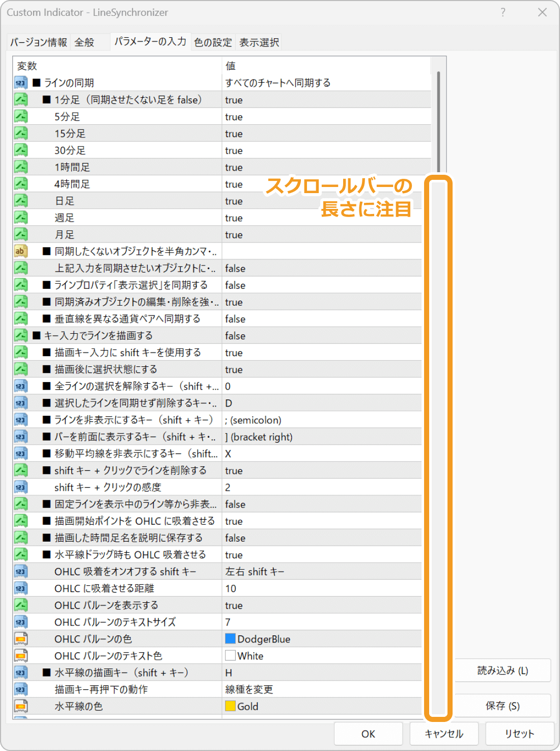Click the boolean icon beside 15分足
Viewport: 560px width, 751px height.
20,133
